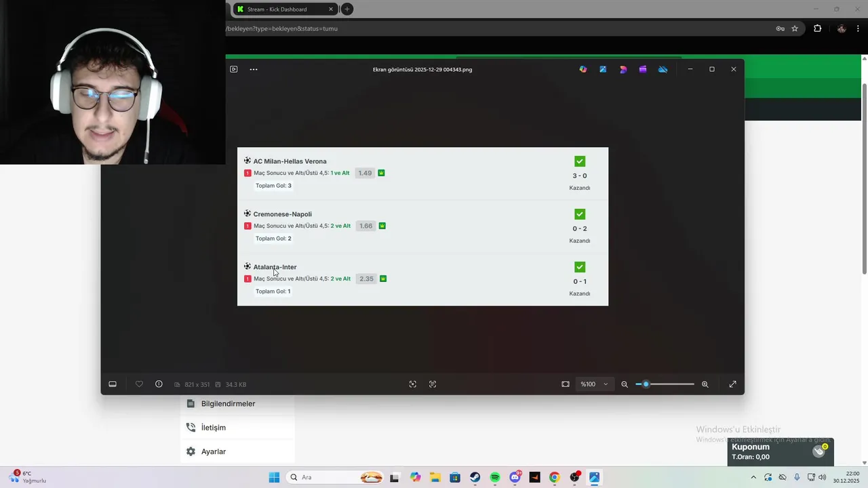This screenshot has width=868, height=488.
Task: Toggle the filmstrip view icon in Photos
Action: click(x=113, y=384)
